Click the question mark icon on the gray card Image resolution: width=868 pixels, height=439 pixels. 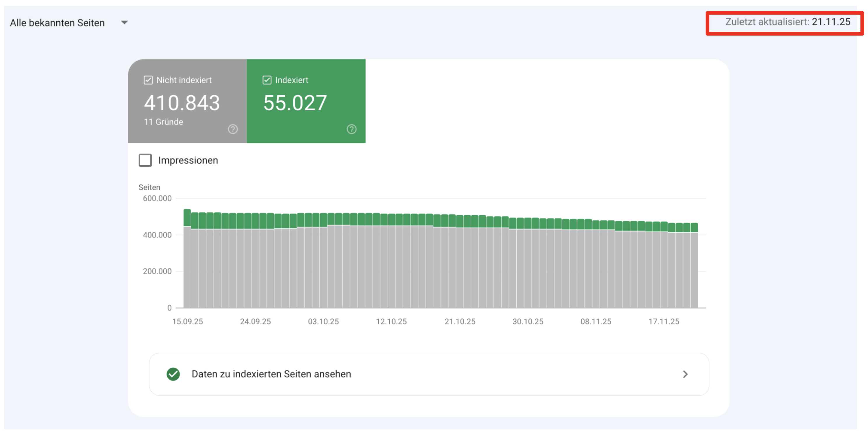coord(233,129)
